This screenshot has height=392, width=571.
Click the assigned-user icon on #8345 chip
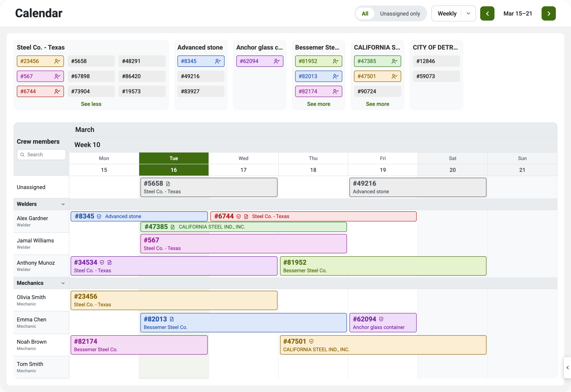[x=218, y=61]
